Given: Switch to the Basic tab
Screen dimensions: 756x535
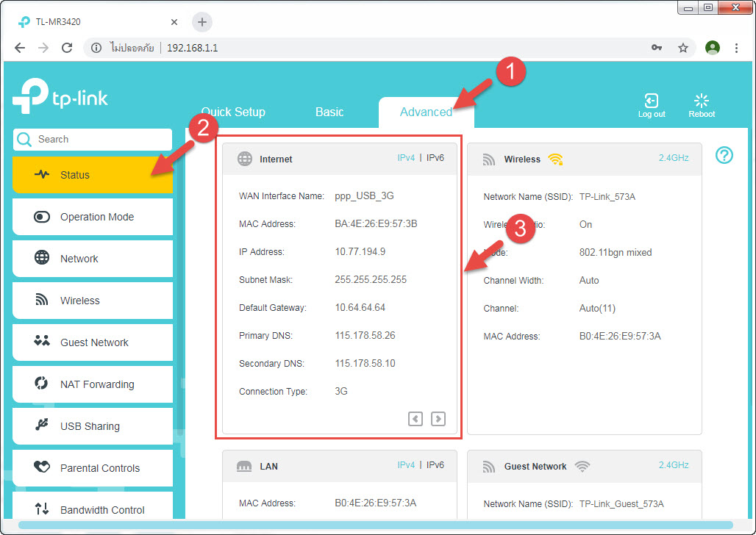Looking at the screenshot, I should (329, 112).
